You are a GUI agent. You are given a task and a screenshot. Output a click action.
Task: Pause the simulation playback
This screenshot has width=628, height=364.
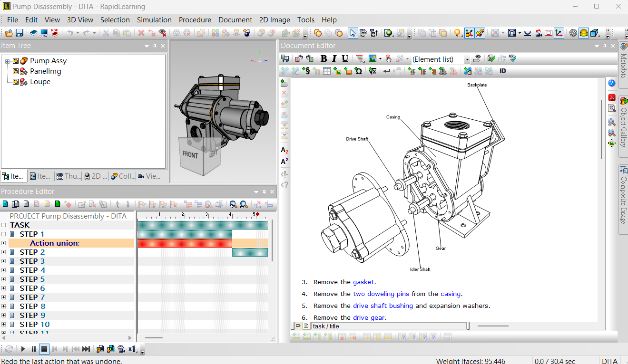(33, 349)
